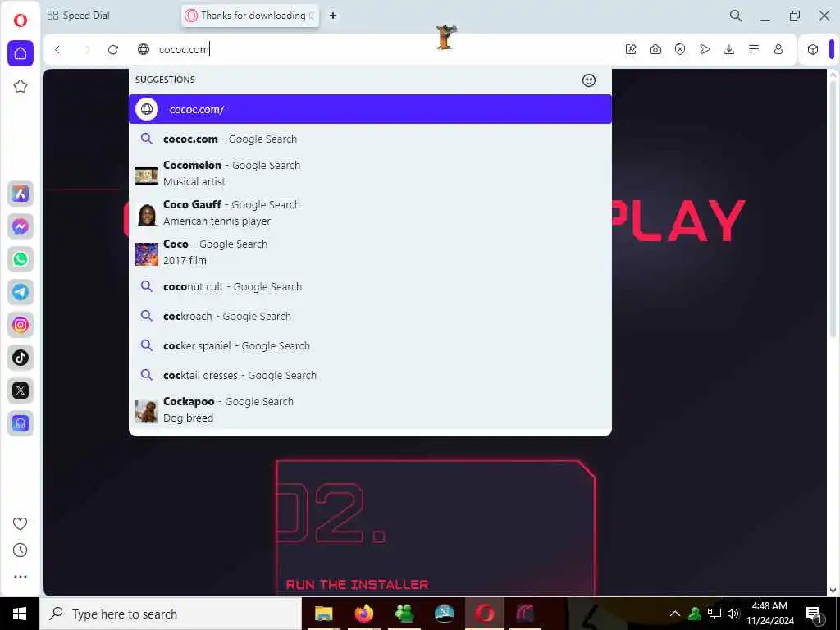Open sidebar setup three-dots menu
The width and height of the screenshot is (840, 630).
(20, 577)
